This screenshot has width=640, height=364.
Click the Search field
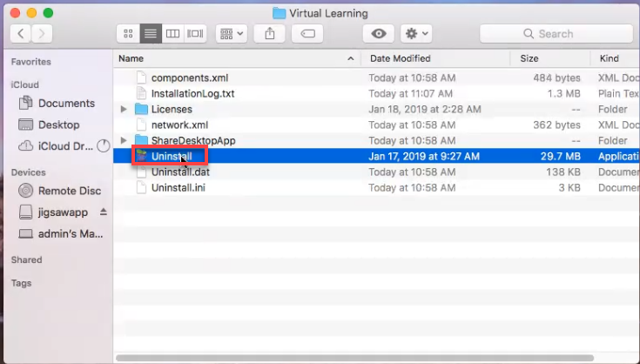(557, 33)
